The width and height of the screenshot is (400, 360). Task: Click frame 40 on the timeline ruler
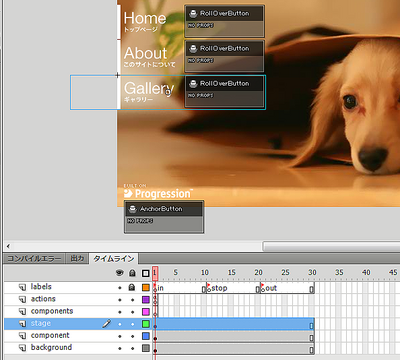click(x=366, y=273)
